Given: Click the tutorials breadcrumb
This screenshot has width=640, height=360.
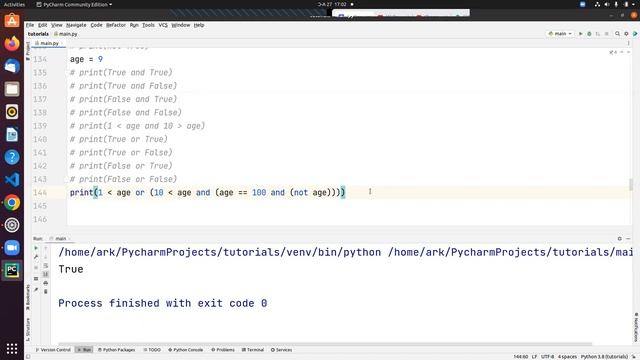Looking at the screenshot, I should 38,34.
